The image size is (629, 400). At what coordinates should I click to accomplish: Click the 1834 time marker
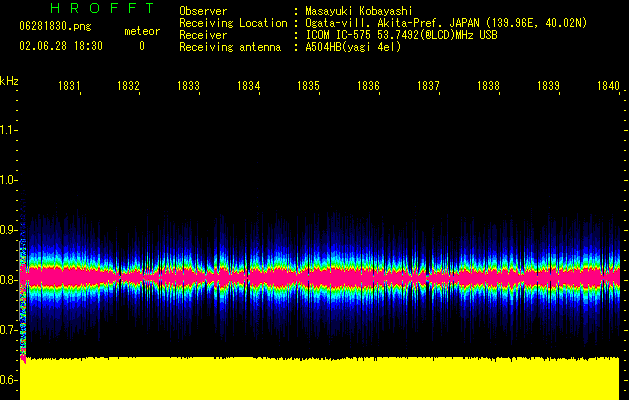tap(248, 85)
